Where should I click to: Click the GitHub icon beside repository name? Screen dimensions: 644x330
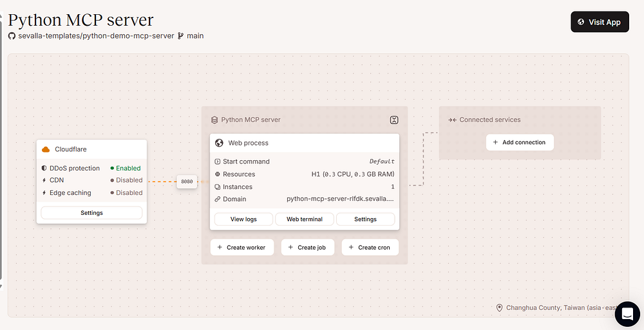pyautogui.click(x=12, y=36)
